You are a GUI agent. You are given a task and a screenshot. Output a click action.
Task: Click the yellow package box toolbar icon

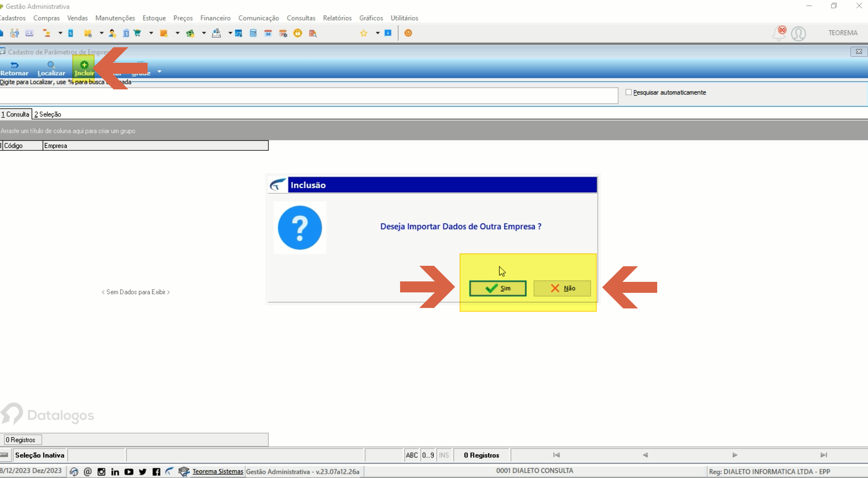[88, 33]
